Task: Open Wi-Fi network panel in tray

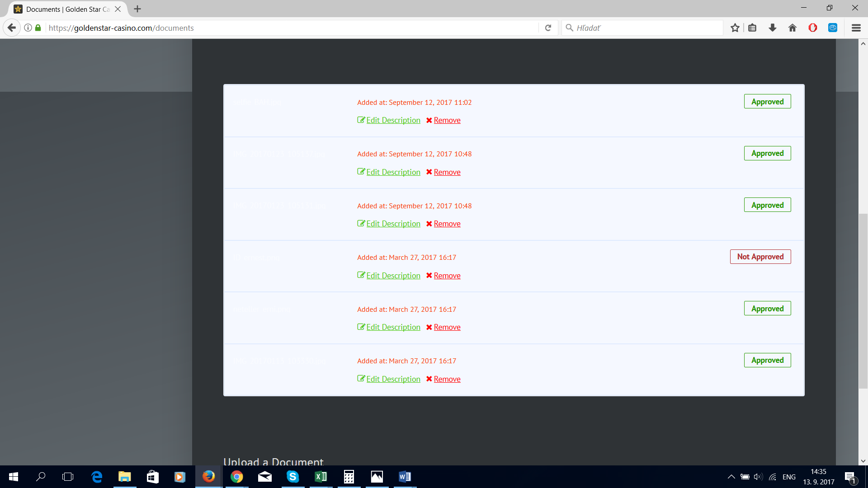Action: (773, 477)
